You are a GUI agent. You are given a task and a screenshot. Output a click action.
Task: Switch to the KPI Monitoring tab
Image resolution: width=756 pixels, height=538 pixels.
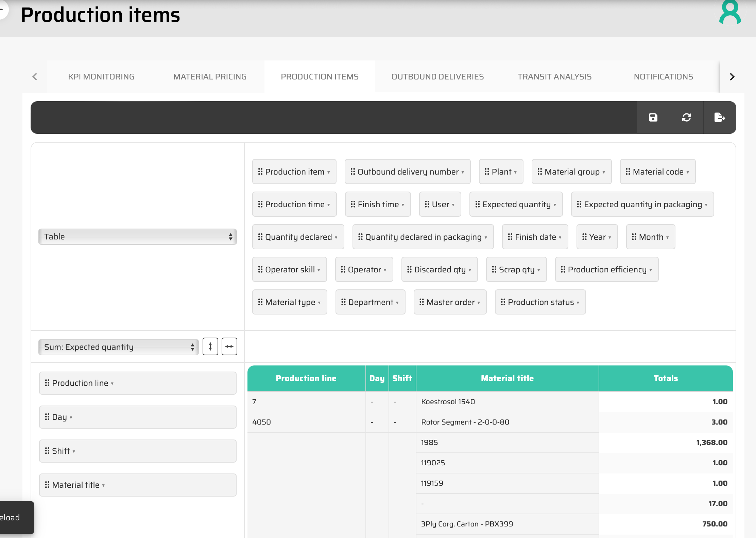coord(101,77)
